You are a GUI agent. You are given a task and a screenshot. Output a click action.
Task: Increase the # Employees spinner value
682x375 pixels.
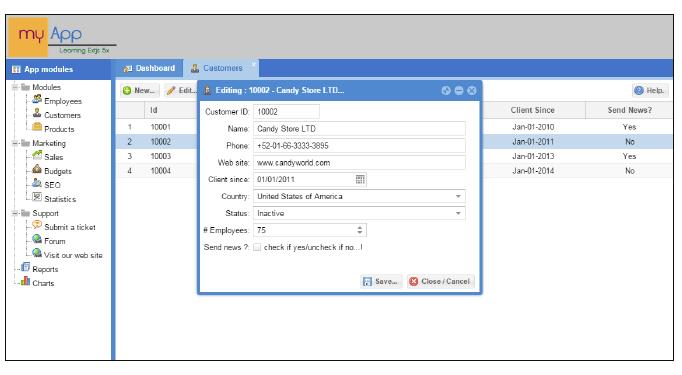click(x=360, y=228)
